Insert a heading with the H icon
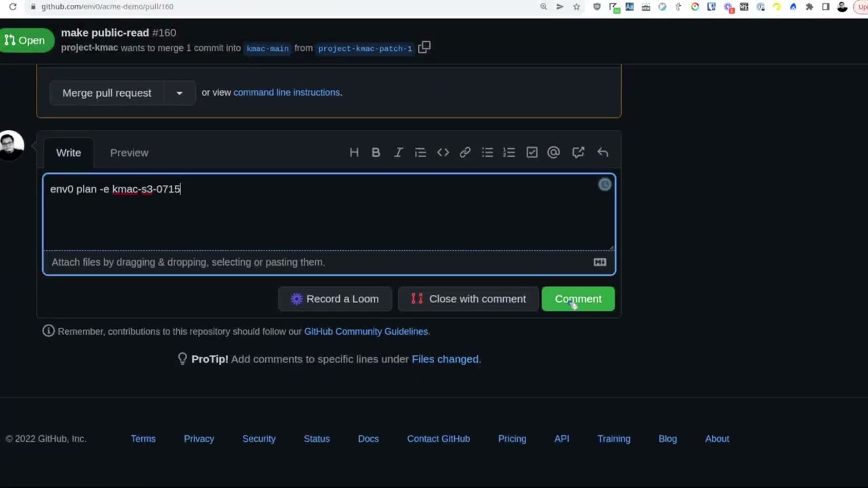The width and height of the screenshot is (868, 488). click(x=354, y=152)
